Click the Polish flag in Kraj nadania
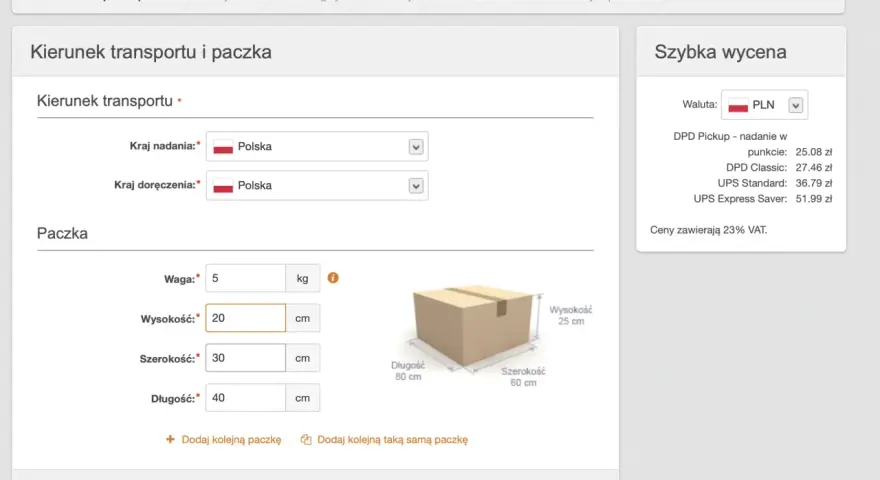 coord(223,147)
